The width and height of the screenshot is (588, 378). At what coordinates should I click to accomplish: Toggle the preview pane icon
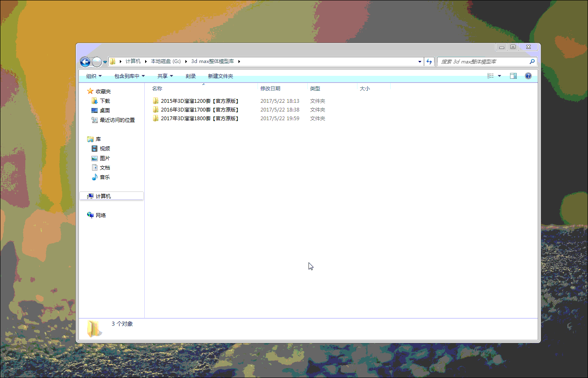pyautogui.click(x=513, y=76)
